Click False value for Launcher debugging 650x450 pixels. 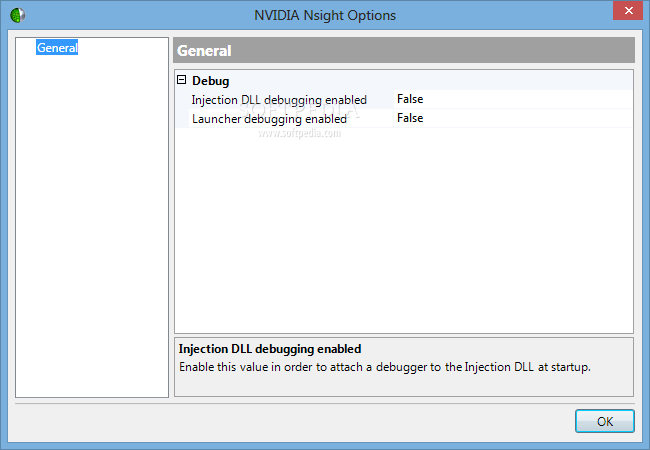(513, 119)
